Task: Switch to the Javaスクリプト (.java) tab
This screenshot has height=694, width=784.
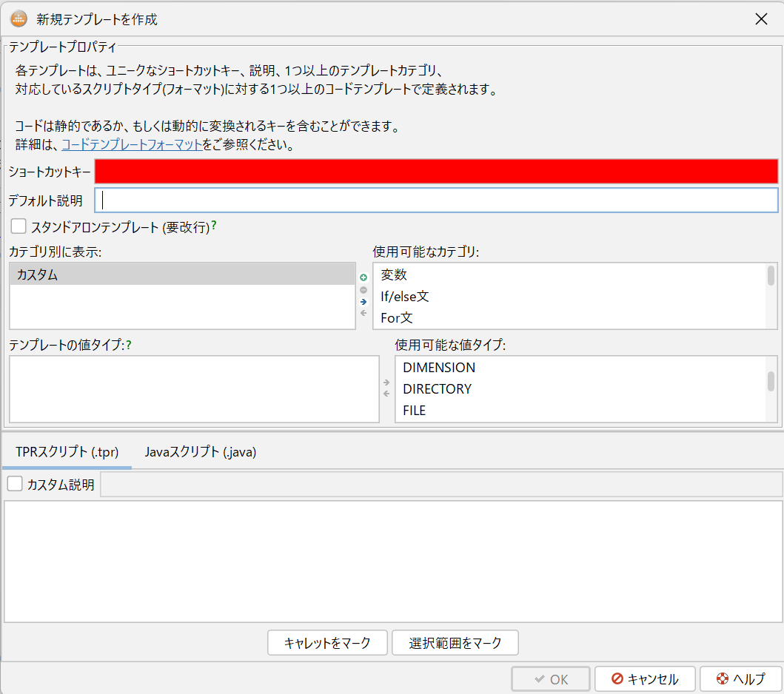Action: point(199,452)
